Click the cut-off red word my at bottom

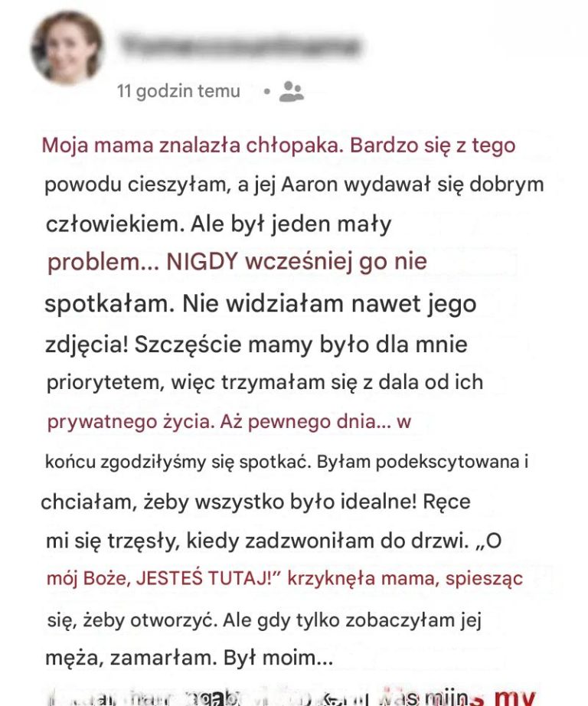519,695
